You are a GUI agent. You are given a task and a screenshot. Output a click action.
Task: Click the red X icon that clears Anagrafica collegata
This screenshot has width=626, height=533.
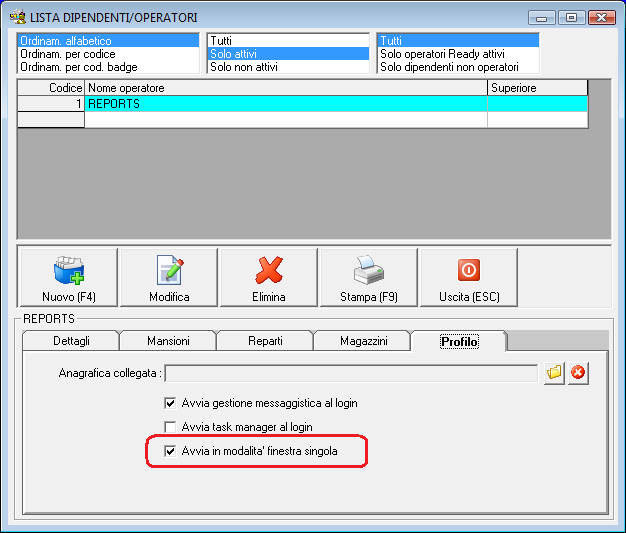578,373
